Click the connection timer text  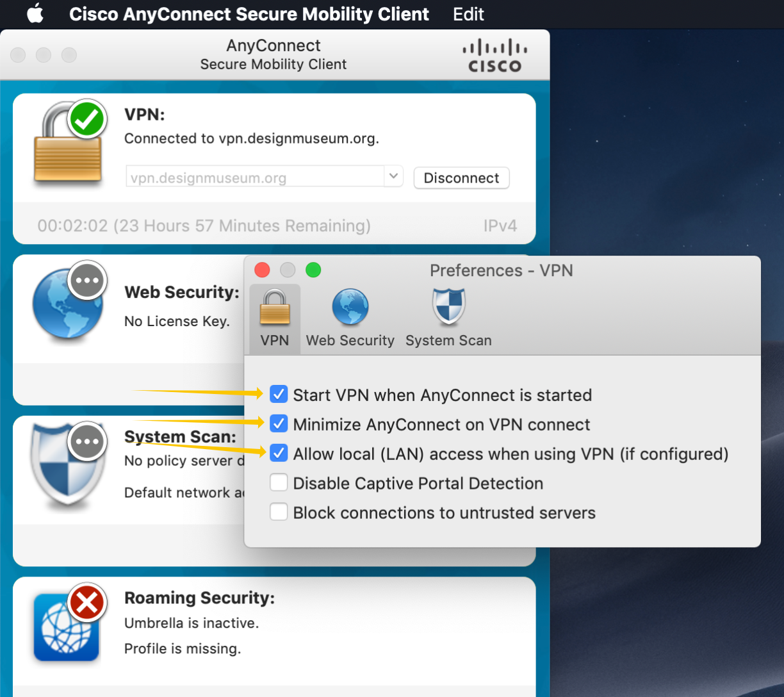(204, 225)
